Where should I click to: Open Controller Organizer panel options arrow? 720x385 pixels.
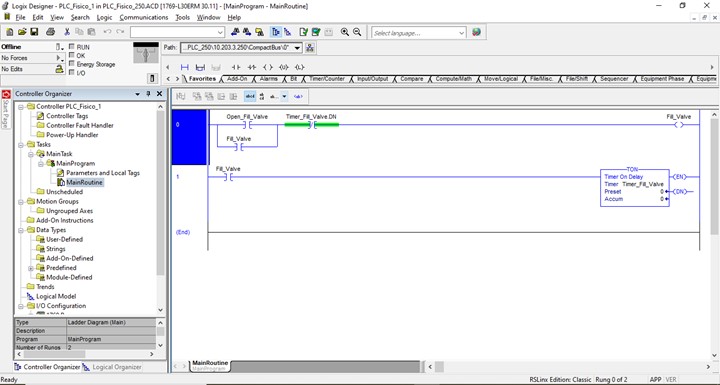click(x=137, y=94)
